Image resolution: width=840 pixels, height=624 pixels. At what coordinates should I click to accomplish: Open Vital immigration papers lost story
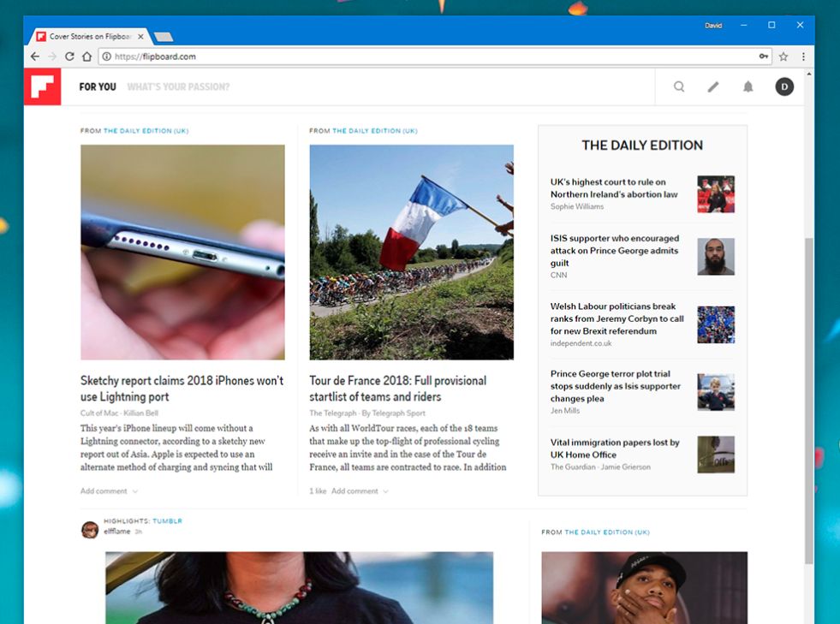coord(615,449)
